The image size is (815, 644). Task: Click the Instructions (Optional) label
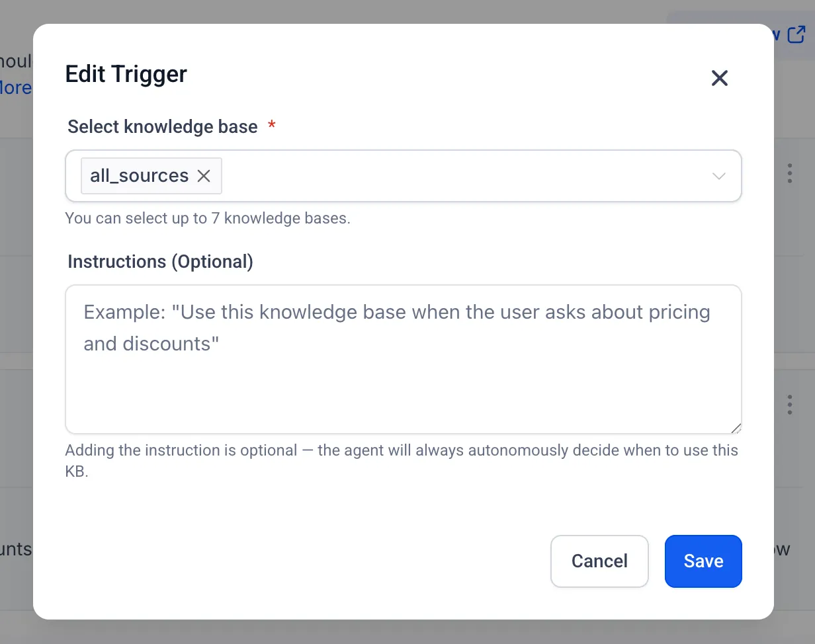coord(160,261)
